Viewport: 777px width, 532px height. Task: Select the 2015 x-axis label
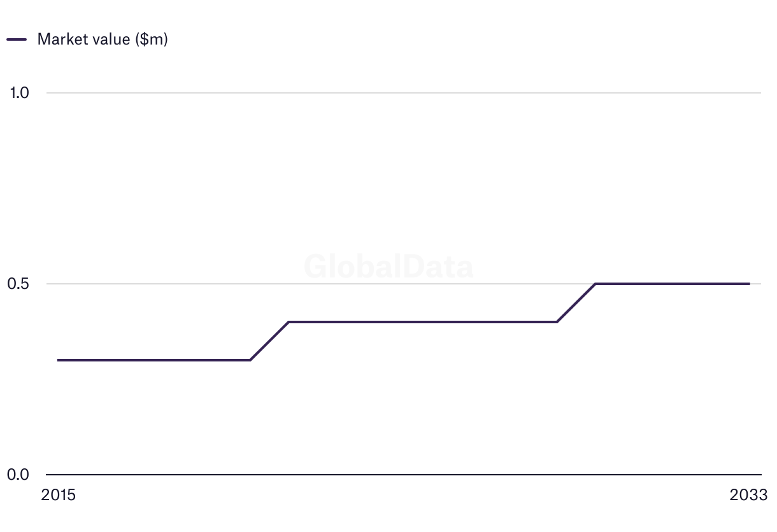pos(58,495)
